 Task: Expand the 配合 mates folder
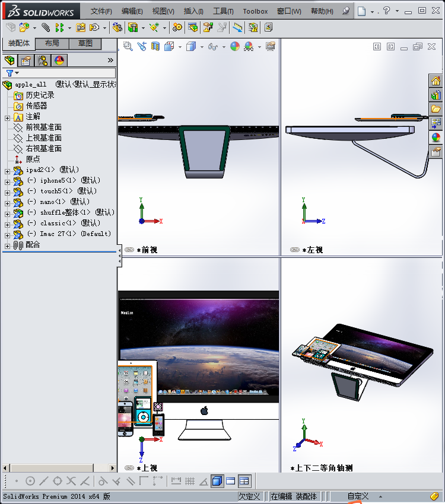pyautogui.click(x=7, y=246)
